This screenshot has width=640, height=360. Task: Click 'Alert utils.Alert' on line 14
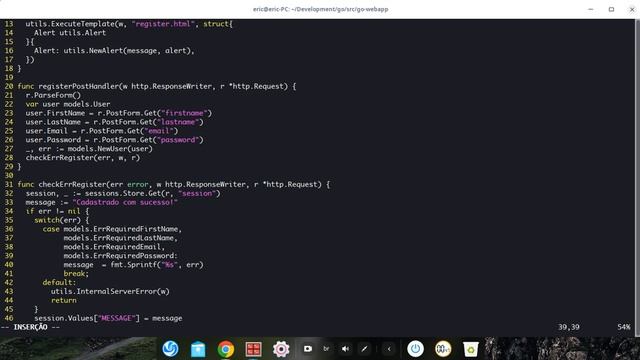pos(70,33)
